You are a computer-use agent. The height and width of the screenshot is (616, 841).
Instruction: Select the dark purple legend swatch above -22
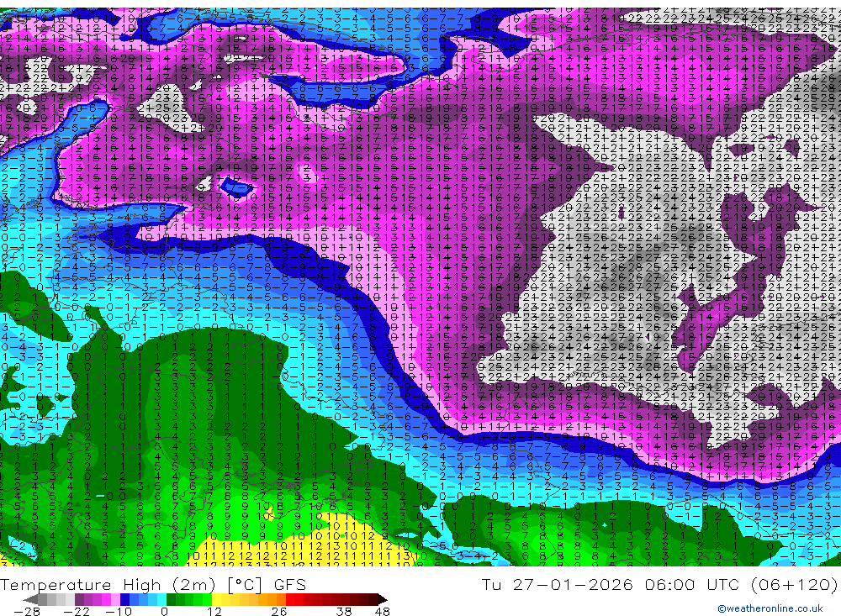79,599
